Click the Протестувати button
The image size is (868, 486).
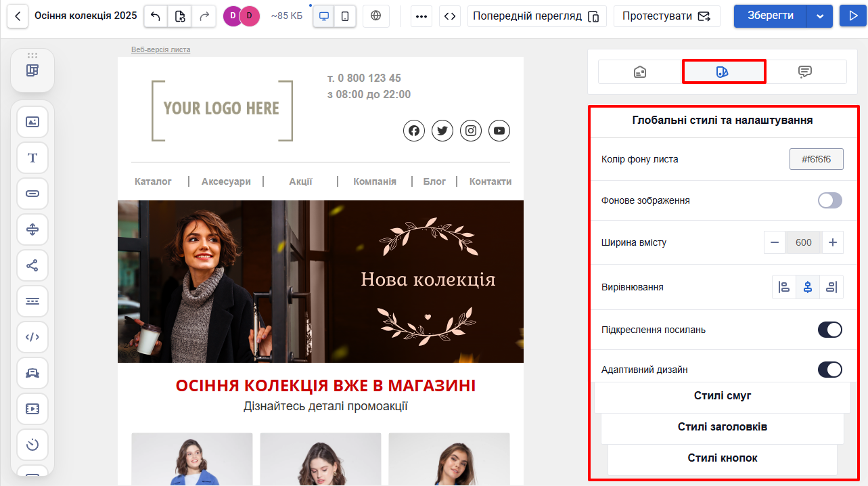click(666, 16)
